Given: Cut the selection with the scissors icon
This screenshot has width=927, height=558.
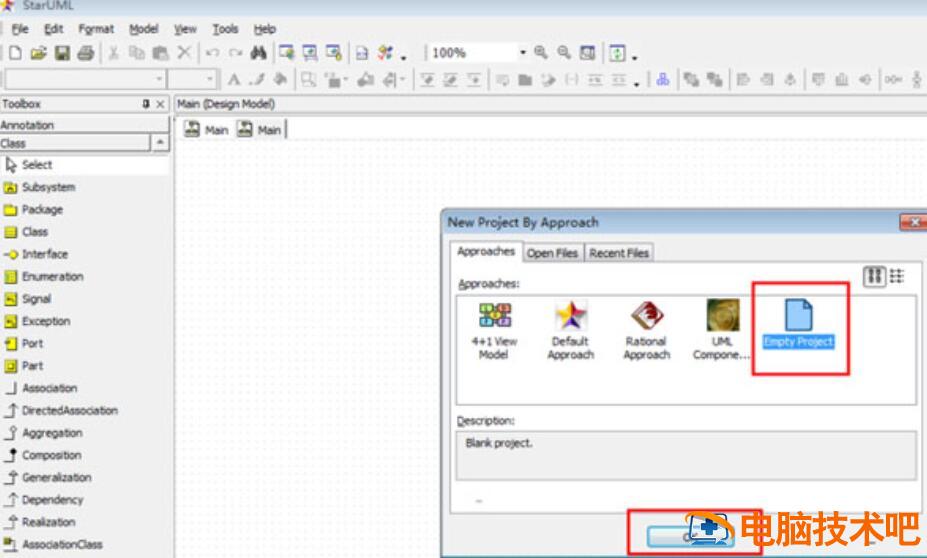Looking at the screenshot, I should tap(114, 53).
